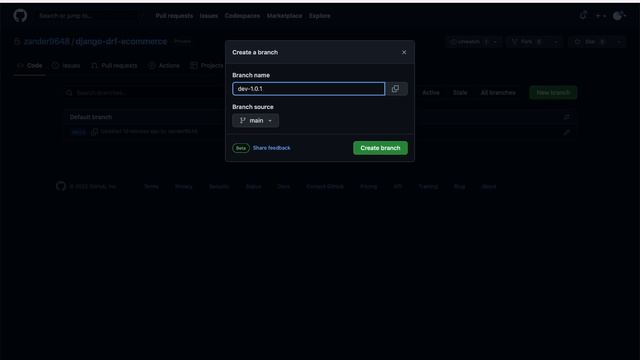Click the Star repository button
Screen dimensions: 640x360
coord(590,42)
